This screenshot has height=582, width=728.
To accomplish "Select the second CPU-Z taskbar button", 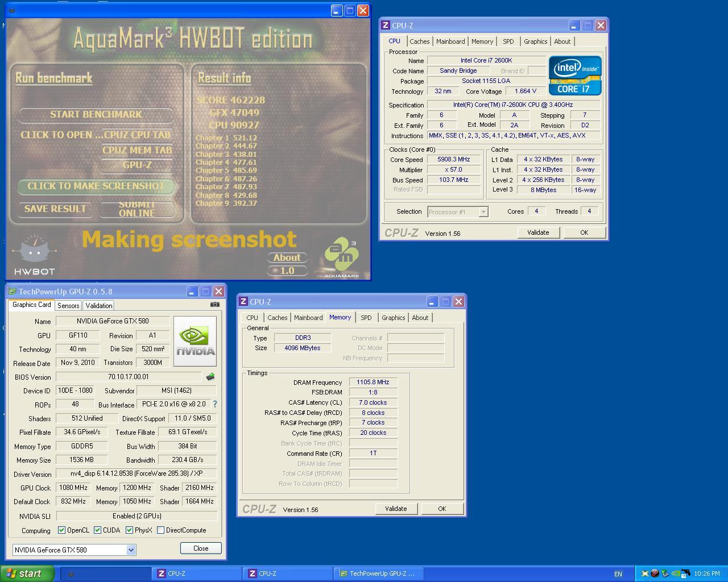I will [x=287, y=573].
